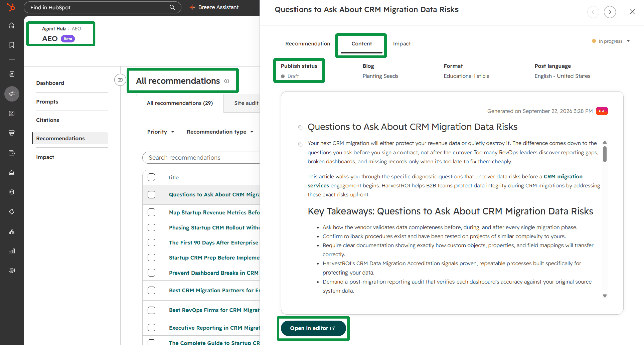Switch to the Content tab
The width and height of the screenshot is (644, 362).
coord(362,44)
